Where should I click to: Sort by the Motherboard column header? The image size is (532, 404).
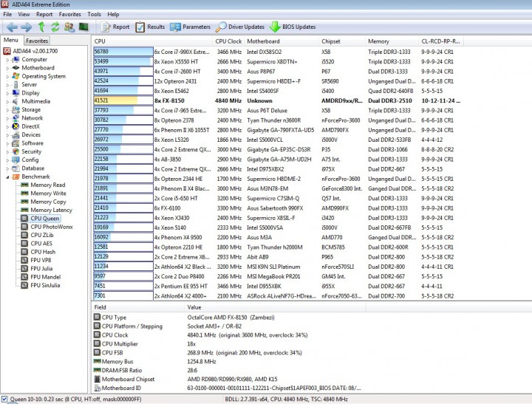(x=282, y=41)
